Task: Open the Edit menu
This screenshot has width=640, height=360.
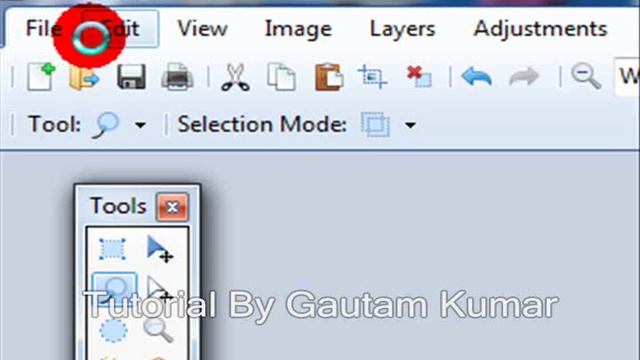Action: pos(120,29)
